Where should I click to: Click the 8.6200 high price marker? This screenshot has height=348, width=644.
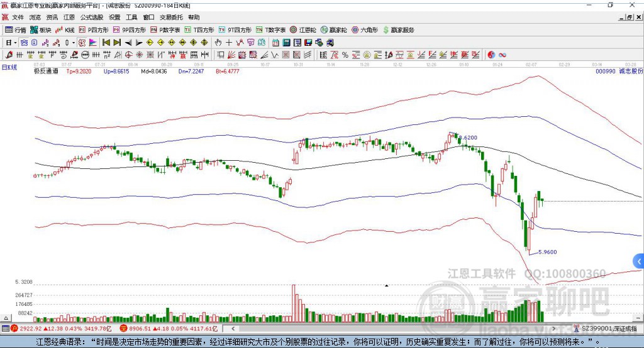pos(468,138)
